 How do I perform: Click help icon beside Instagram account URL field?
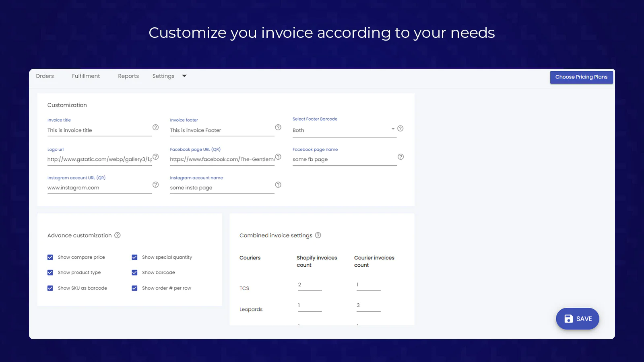pos(155,185)
